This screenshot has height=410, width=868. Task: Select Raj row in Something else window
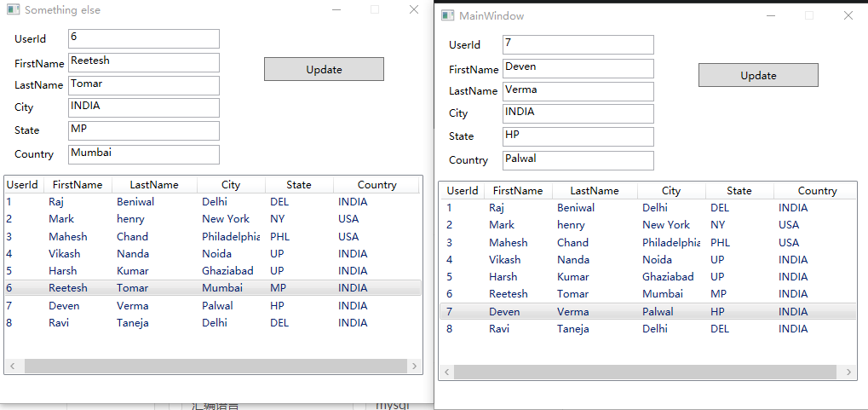213,202
